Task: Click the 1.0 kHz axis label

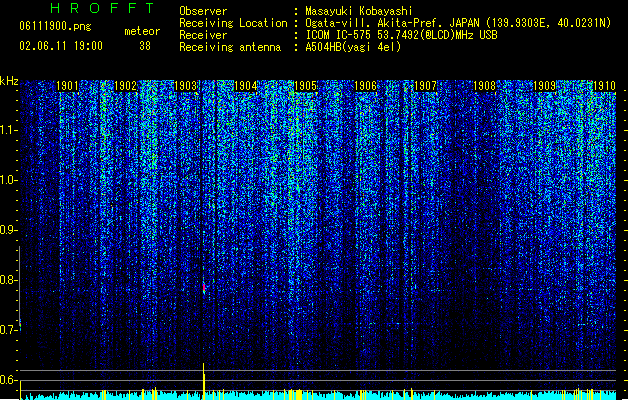Action: coord(8,180)
